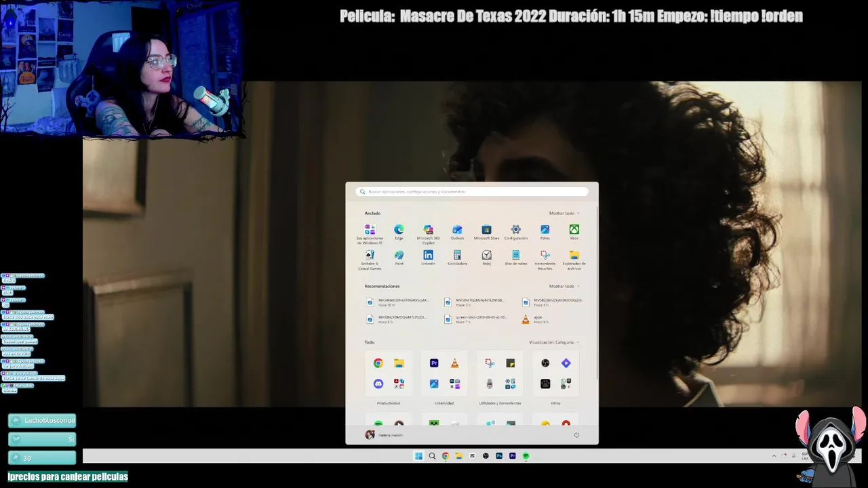Click the Start menu vertical scrollbar
Viewport: 868px width, 488px height.
597,291
